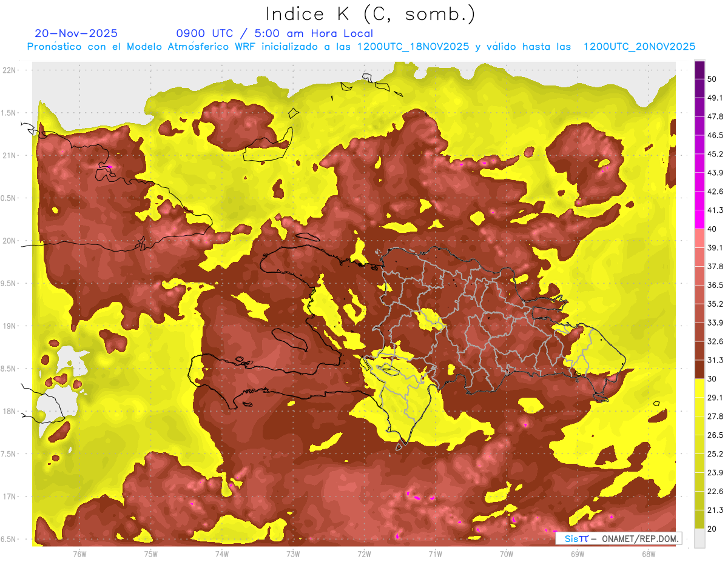Click the '71W' longitude label

point(435,554)
